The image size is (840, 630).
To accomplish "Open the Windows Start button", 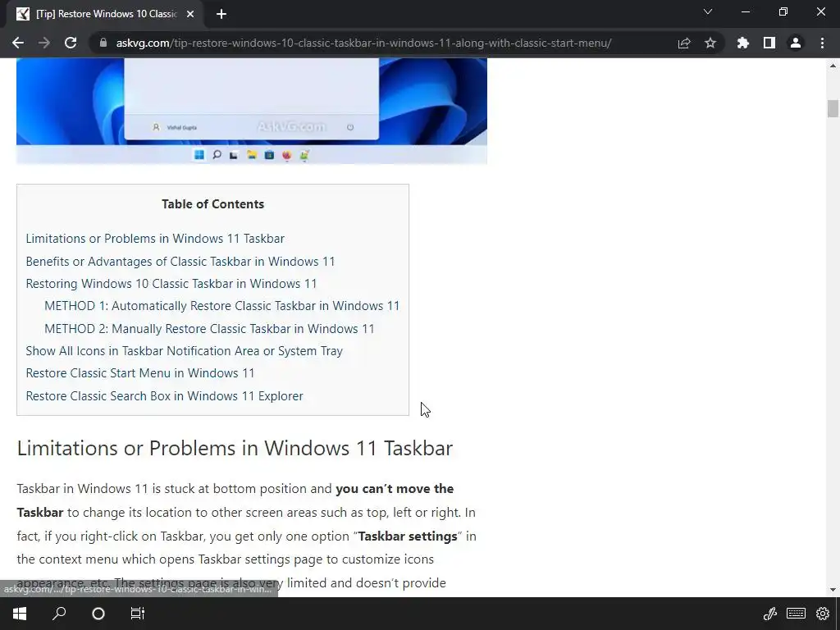I will 20,614.
